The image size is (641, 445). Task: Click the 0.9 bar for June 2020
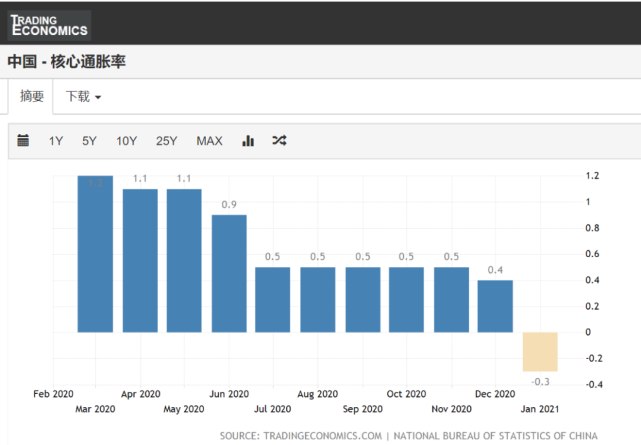[x=228, y=273]
